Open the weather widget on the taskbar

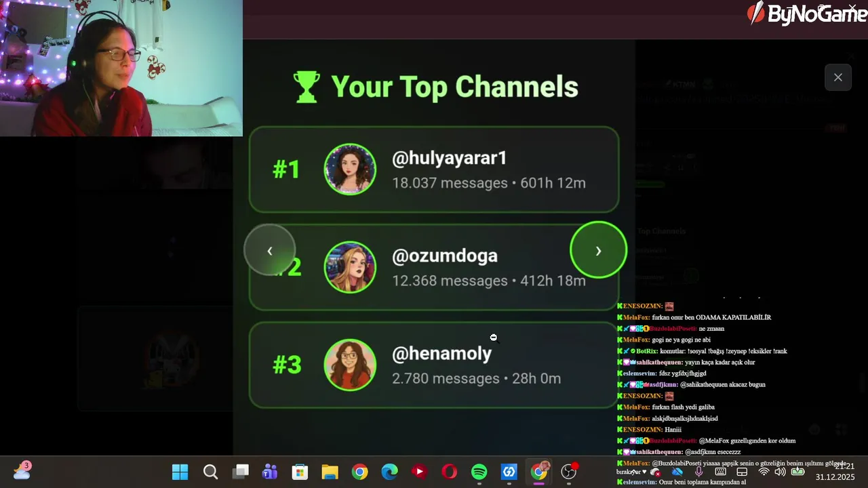click(22, 470)
